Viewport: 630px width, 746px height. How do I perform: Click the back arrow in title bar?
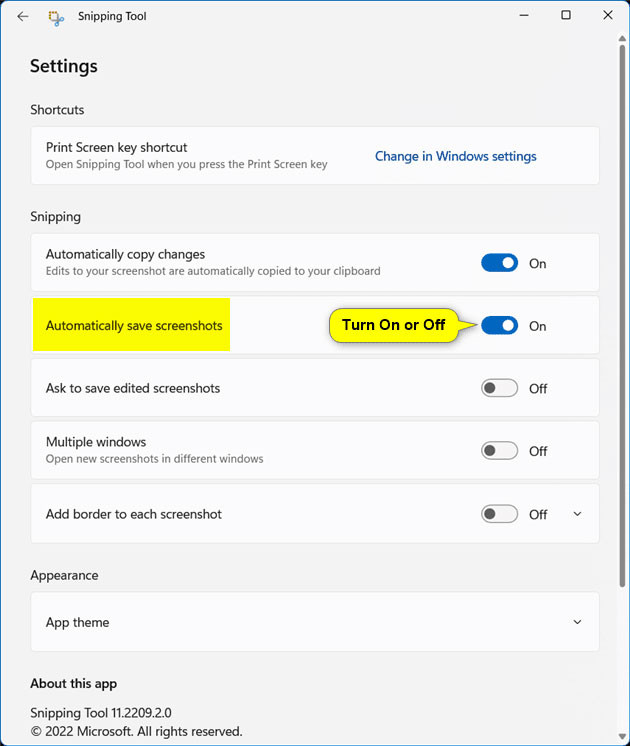tap(23, 16)
